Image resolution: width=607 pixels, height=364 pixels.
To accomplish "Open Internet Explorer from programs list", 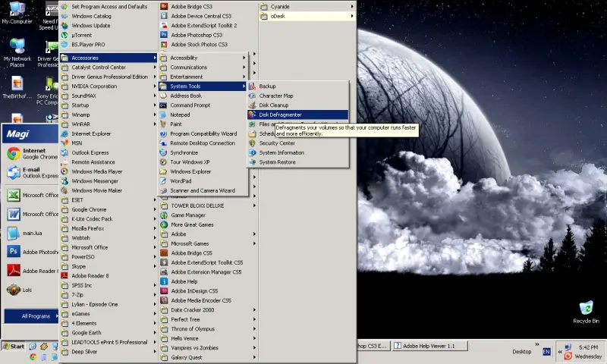I will click(x=109, y=133).
